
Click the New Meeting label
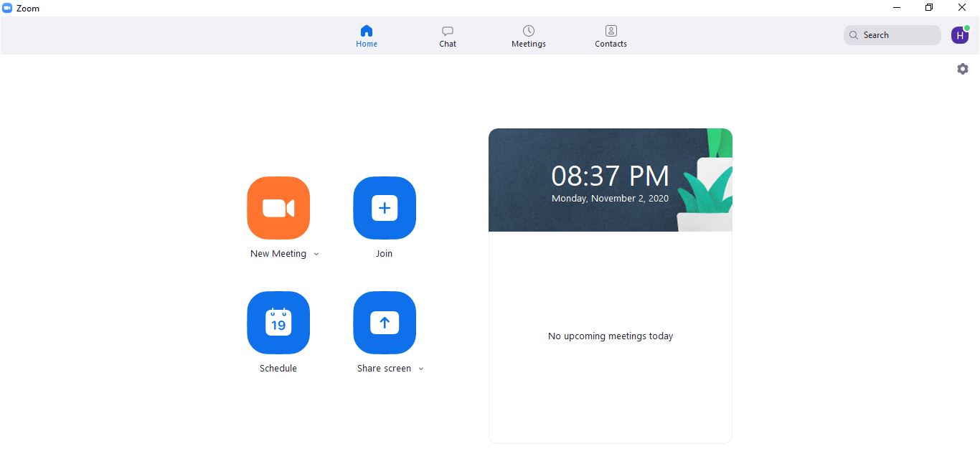[278, 254]
